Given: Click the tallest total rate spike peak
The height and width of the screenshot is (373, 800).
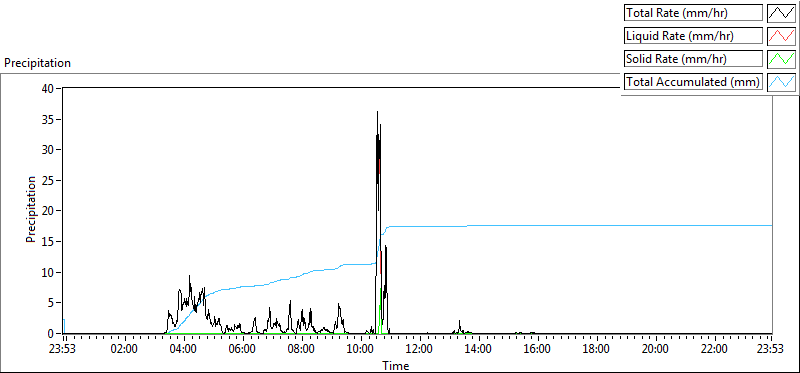Looking at the screenshot, I should (378, 112).
